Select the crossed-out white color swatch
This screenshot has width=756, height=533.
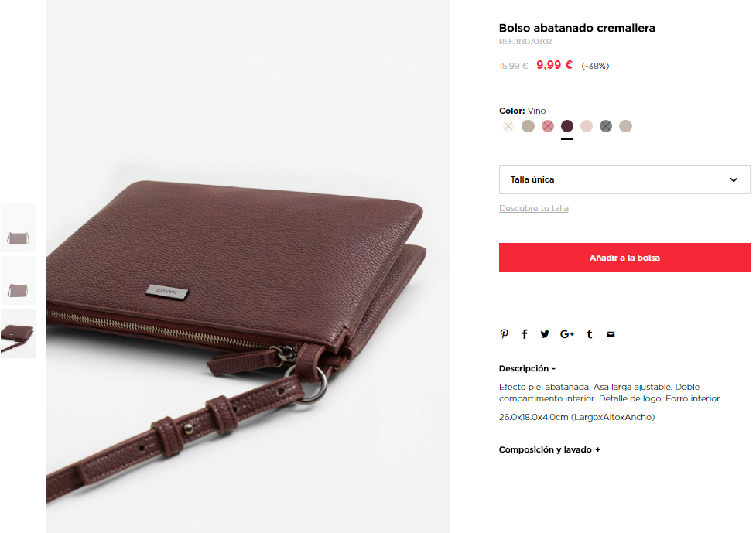tap(508, 126)
